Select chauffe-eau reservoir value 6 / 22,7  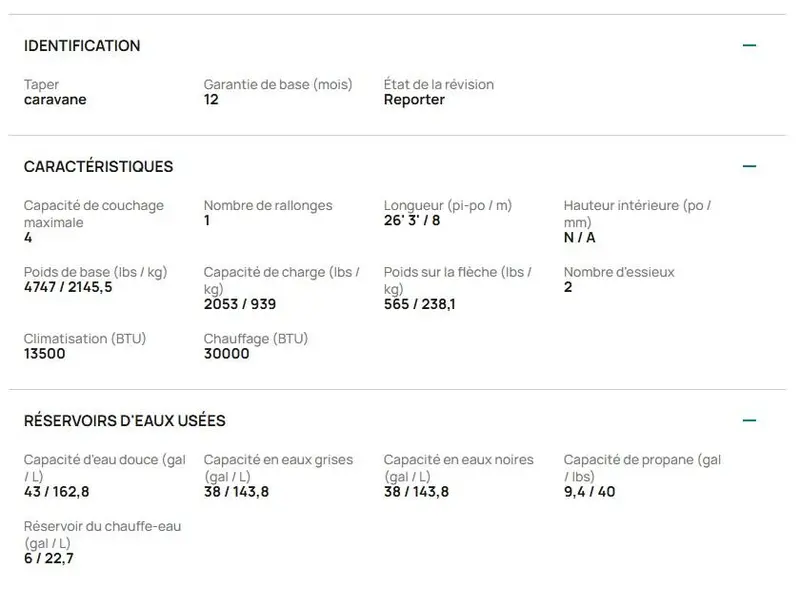(x=48, y=559)
